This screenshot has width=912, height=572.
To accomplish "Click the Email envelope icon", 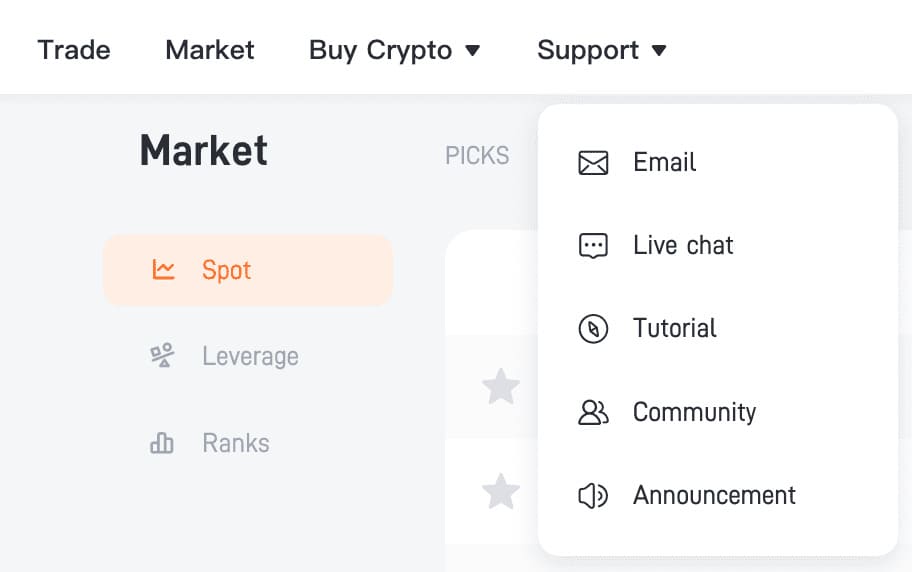I will [593, 162].
